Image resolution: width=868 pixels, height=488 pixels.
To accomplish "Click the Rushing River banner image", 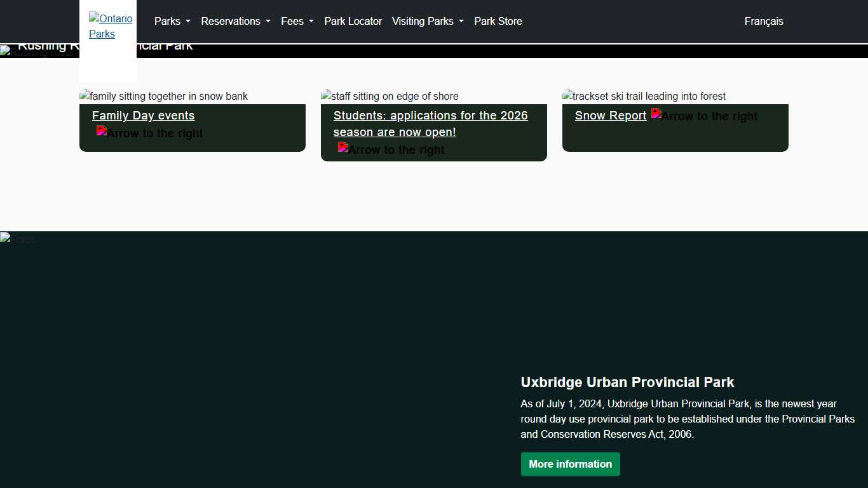I will coord(38,52).
